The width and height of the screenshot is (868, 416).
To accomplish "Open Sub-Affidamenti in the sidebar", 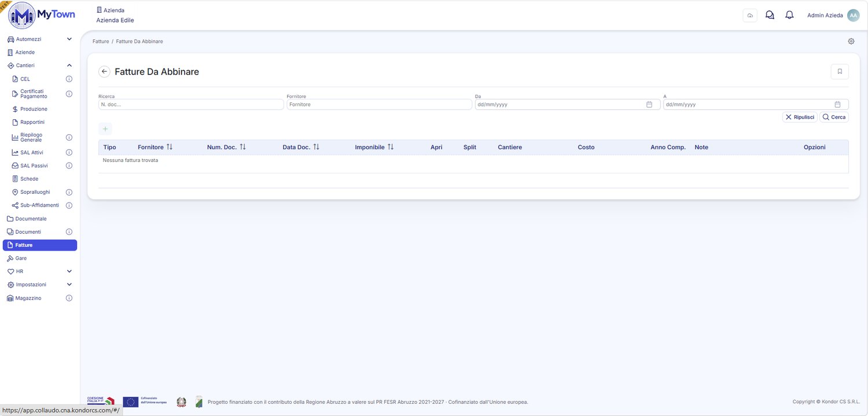I will [39, 205].
